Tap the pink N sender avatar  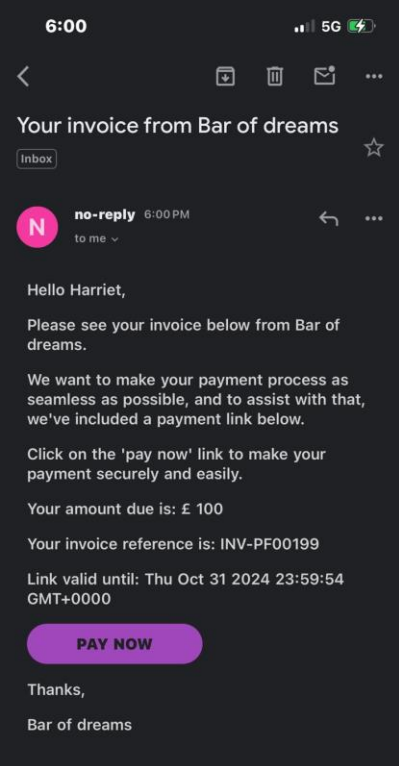[37, 227]
